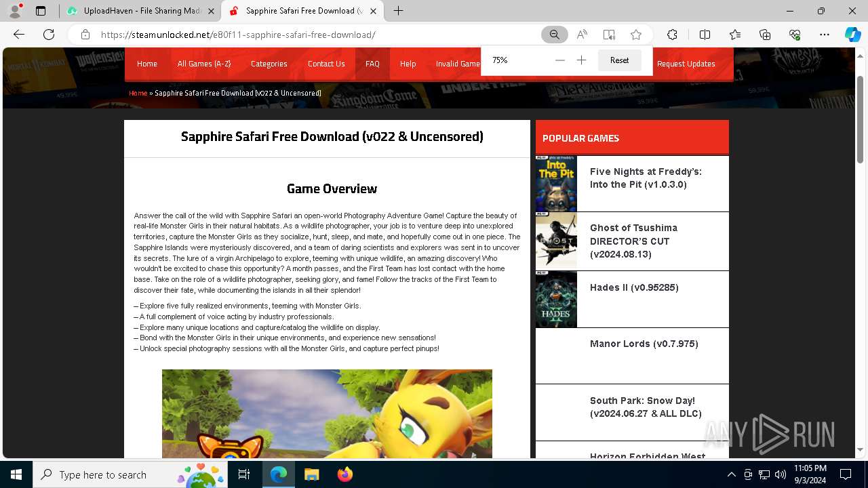This screenshot has height=488, width=868.
Task: Open Manor Lords (v0.7.975) link
Action: pyautogui.click(x=644, y=344)
